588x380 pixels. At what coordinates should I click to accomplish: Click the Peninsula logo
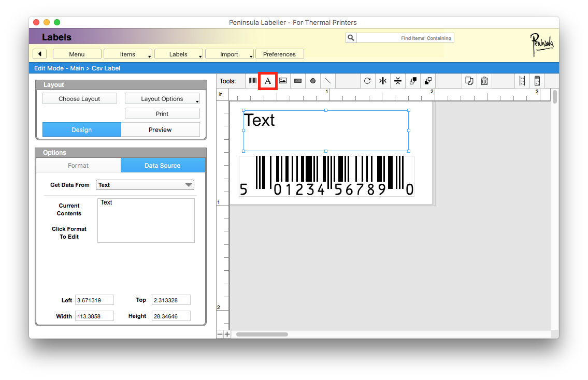(x=541, y=44)
